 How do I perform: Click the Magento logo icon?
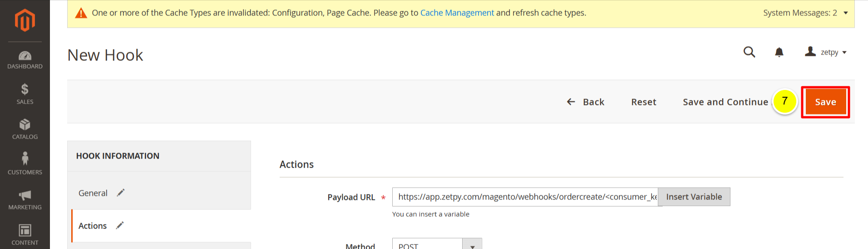pos(25,20)
